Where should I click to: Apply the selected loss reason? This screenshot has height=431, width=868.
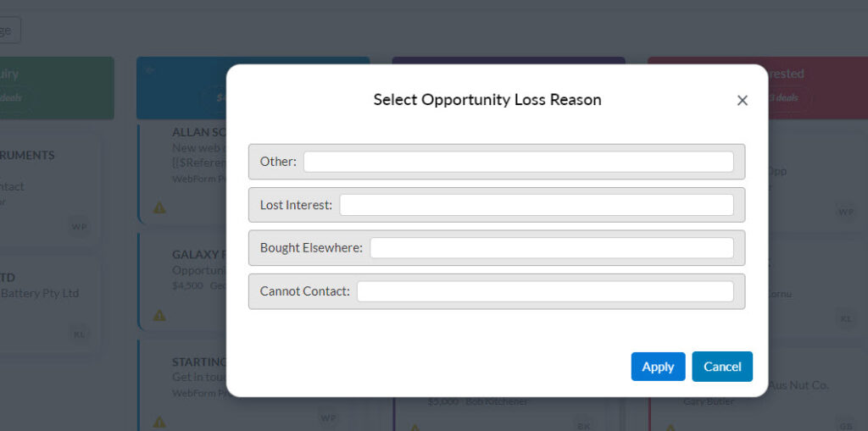click(658, 367)
